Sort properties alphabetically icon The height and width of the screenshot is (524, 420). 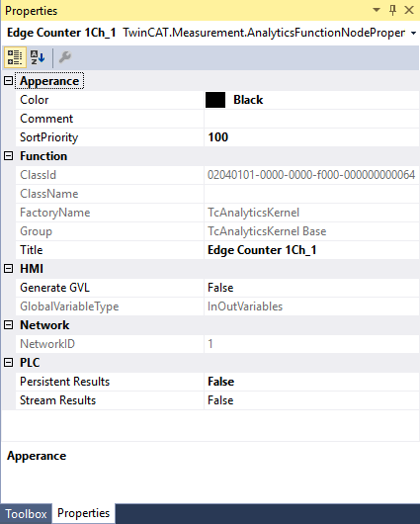38,57
